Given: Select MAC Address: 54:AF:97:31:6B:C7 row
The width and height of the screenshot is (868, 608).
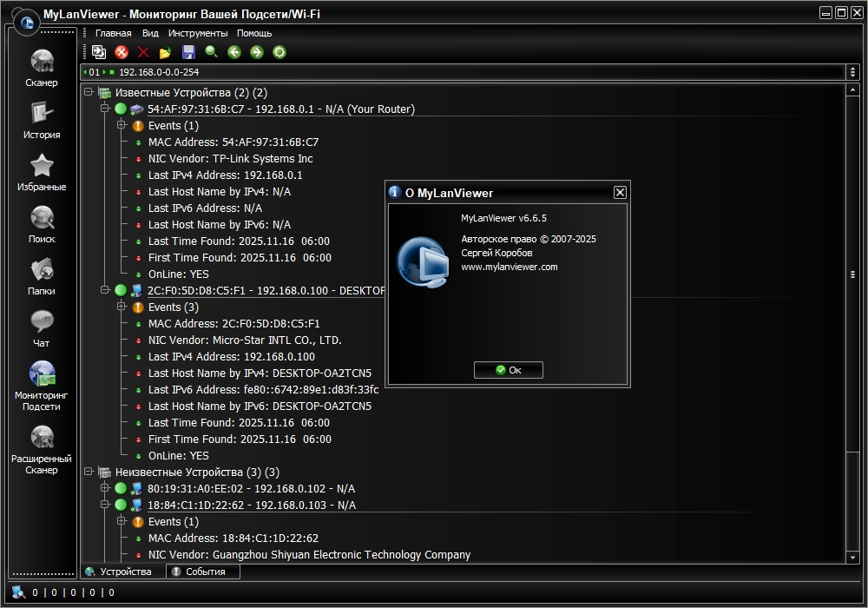Looking at the screenshot, I should (233, 142).
